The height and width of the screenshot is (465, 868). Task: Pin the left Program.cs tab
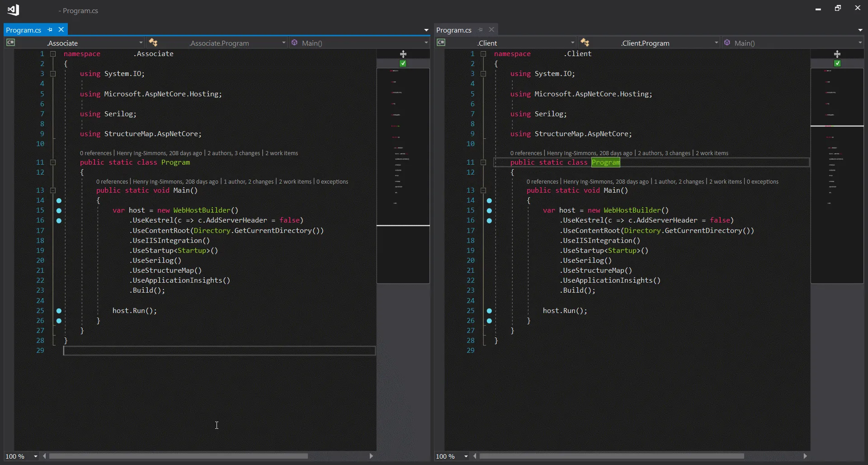(50, 30)
